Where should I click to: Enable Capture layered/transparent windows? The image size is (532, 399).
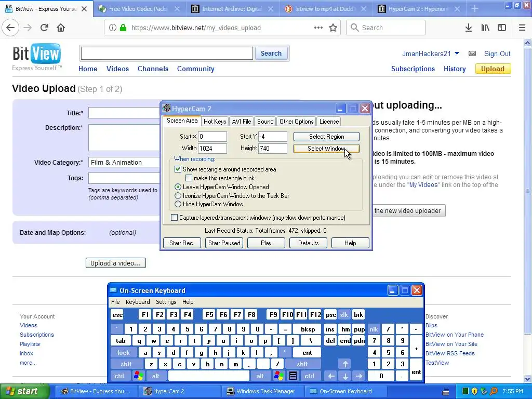(175, 218)
